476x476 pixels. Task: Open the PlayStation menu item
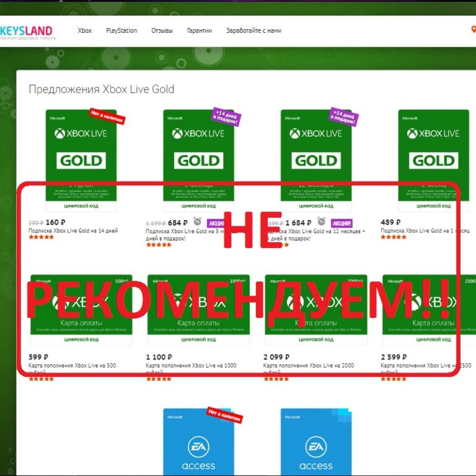(121, 30)
